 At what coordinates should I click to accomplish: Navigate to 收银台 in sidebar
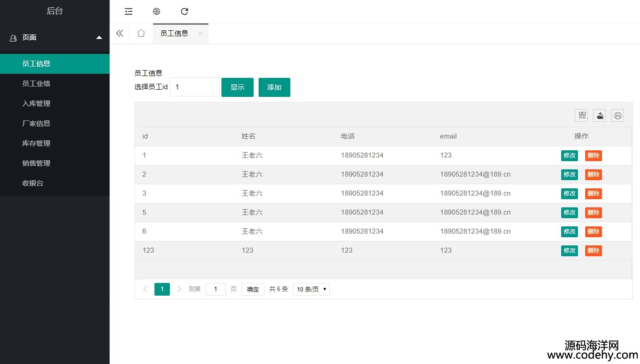pyautogui.click(x=33, y=183)
